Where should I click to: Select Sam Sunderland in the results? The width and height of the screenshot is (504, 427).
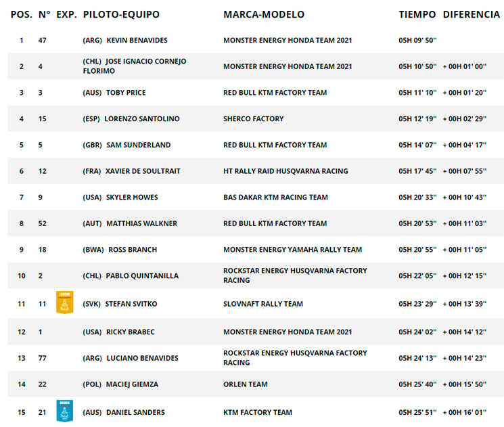pyautogui.click(x=138, y=145)
